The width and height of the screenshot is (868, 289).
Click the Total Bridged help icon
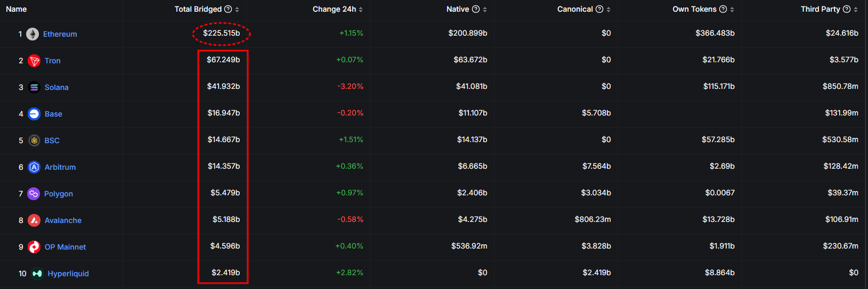pyautogui.click(x=228, y=9)
